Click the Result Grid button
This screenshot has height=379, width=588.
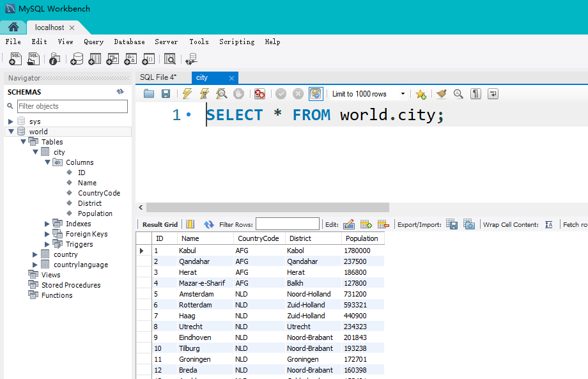pos(160,224)
